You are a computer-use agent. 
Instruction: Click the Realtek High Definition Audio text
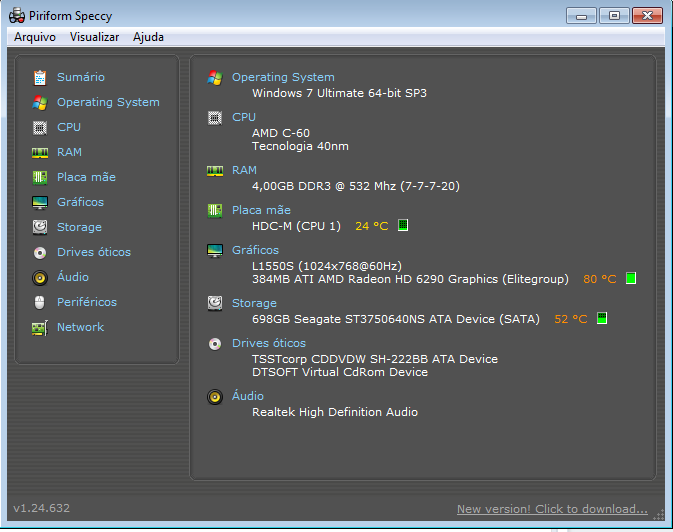point(335,412)
